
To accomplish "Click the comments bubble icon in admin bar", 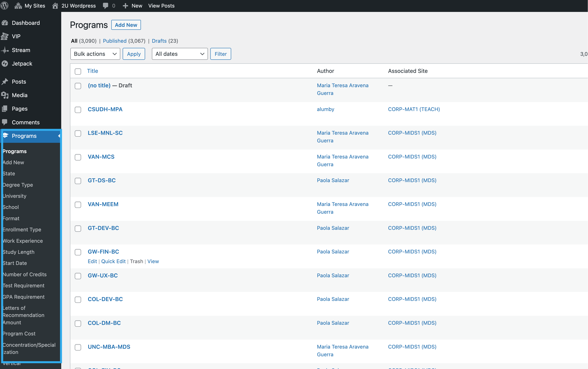I will point(106,6).
